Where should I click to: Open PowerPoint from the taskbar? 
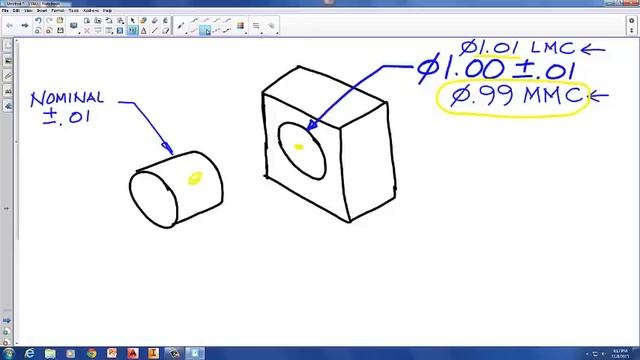(112, 353)
